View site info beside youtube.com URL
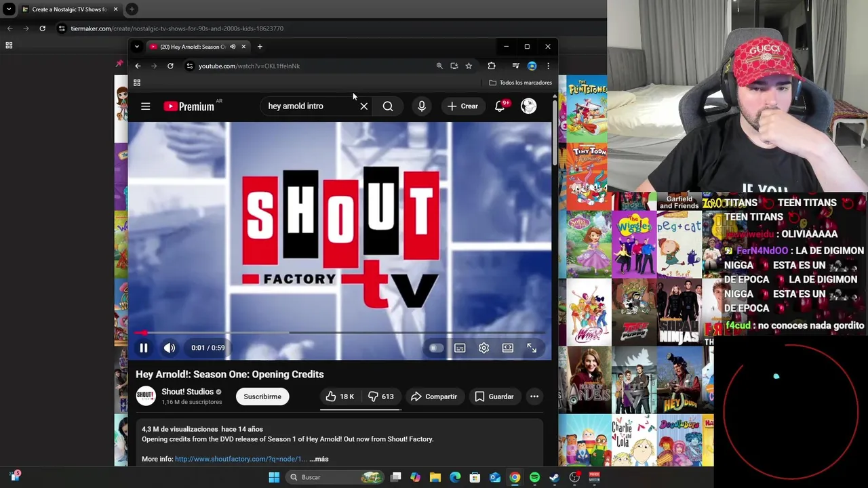The width and height of the screenshot is (868, 488). point(190,66)
